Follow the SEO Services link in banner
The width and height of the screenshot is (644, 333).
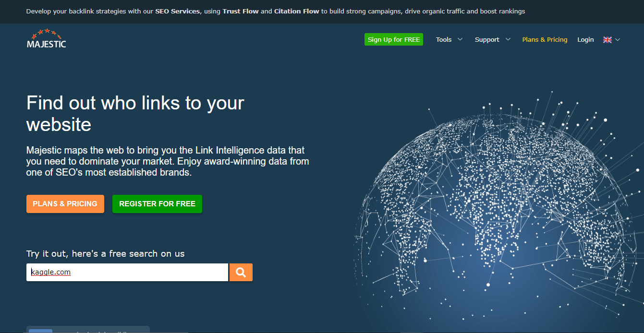click(x=178, y=11)
